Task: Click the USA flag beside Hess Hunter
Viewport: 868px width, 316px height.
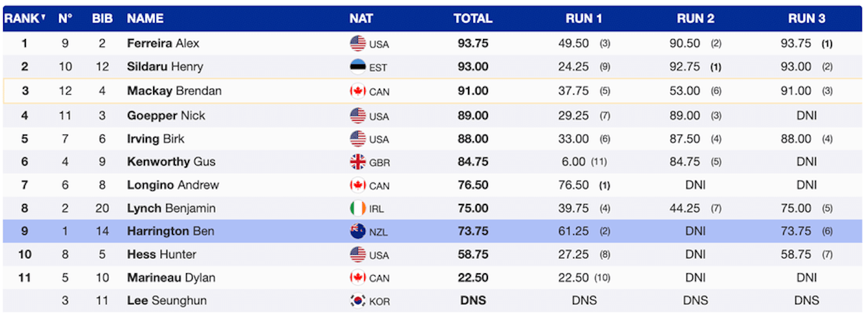Action: point(358,254)
